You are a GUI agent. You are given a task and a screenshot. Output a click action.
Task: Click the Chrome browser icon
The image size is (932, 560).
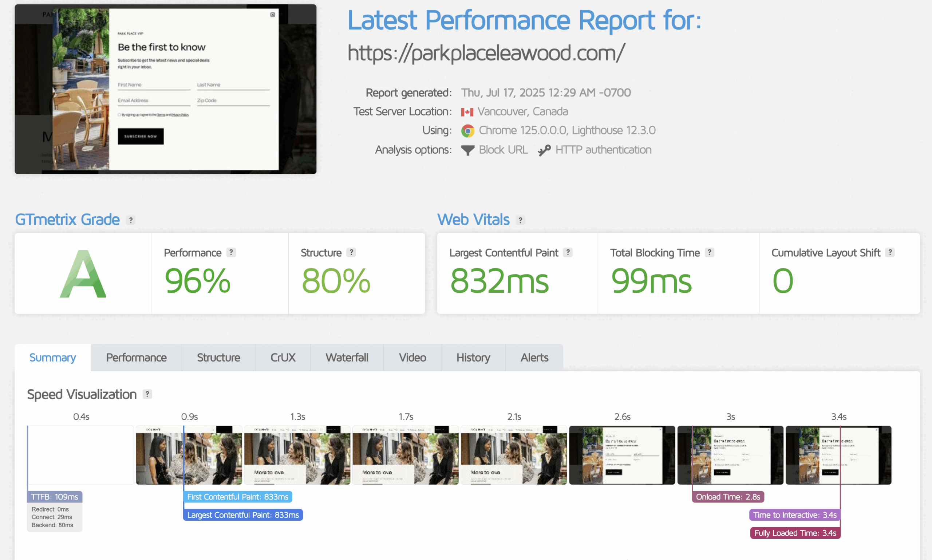pyautogui.click(x=467, y=131)
